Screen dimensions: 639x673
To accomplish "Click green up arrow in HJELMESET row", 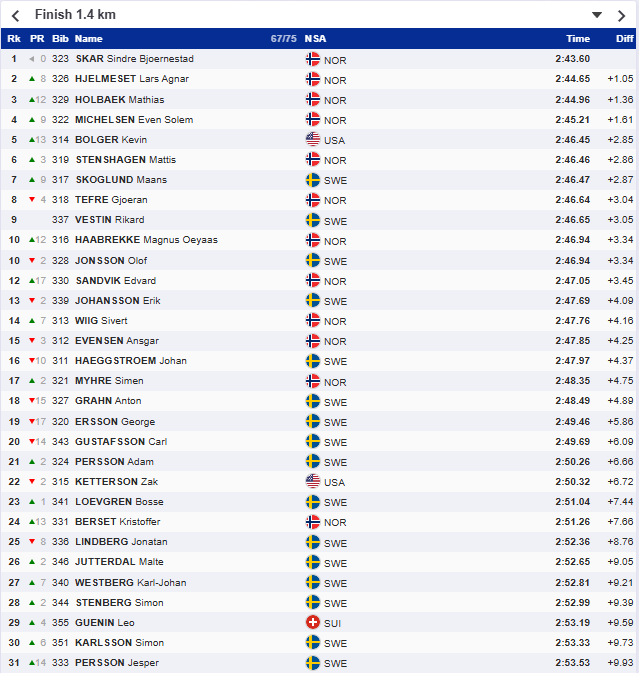I will [32, 79].
